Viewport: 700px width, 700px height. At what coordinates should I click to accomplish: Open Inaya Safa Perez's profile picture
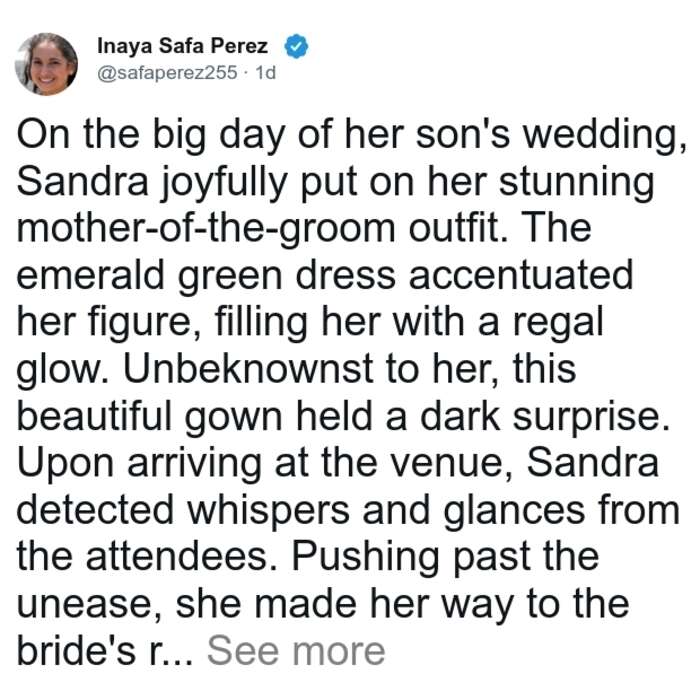(46, 64)
